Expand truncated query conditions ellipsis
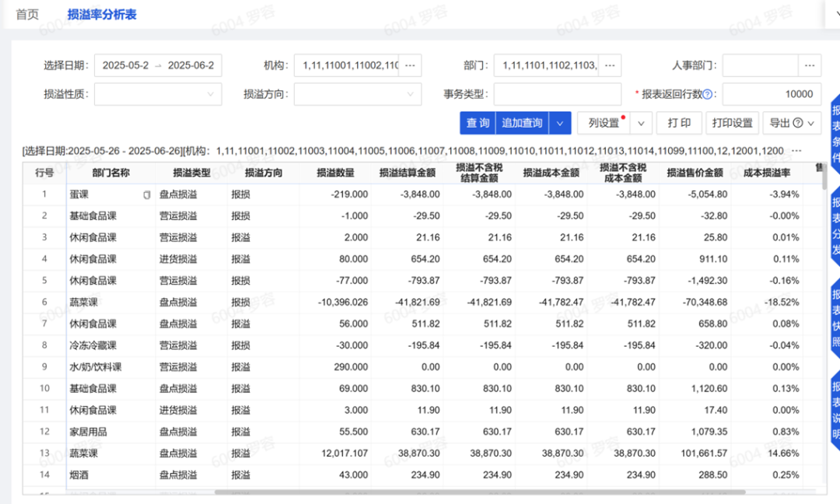This screenshot has width=840, height=504. click(796, 151)
